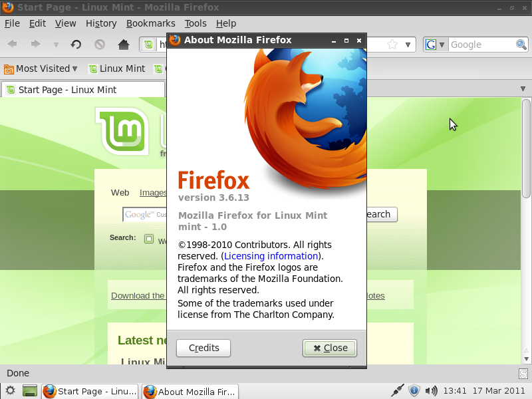Start a search with the magnifier icon
The image size is (532, 399).
point(521,45)
